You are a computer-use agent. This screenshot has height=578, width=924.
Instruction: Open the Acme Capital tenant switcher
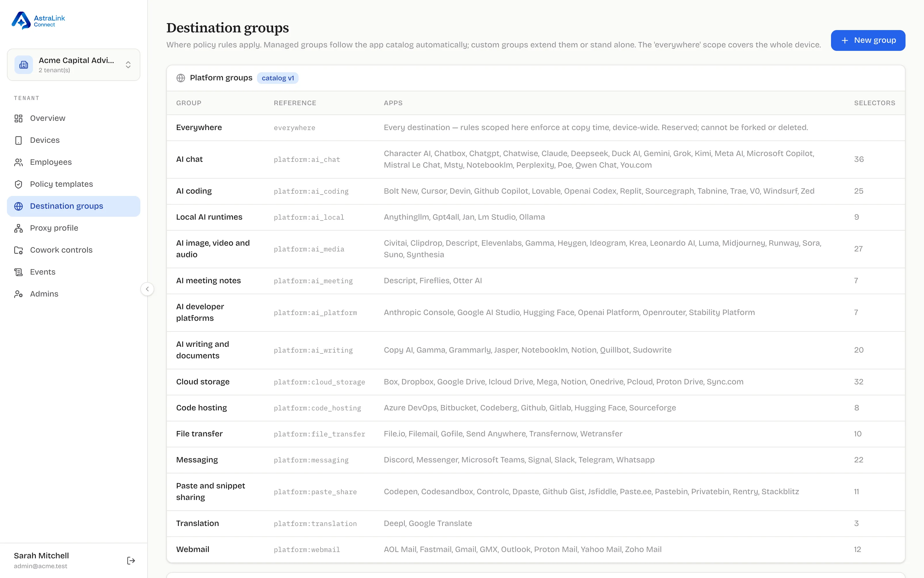74,65
